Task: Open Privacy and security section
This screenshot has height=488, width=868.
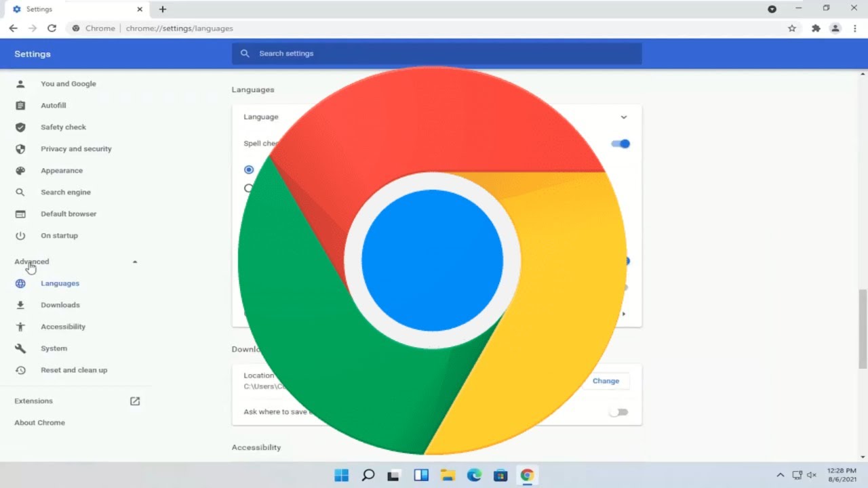Action: 76,149
